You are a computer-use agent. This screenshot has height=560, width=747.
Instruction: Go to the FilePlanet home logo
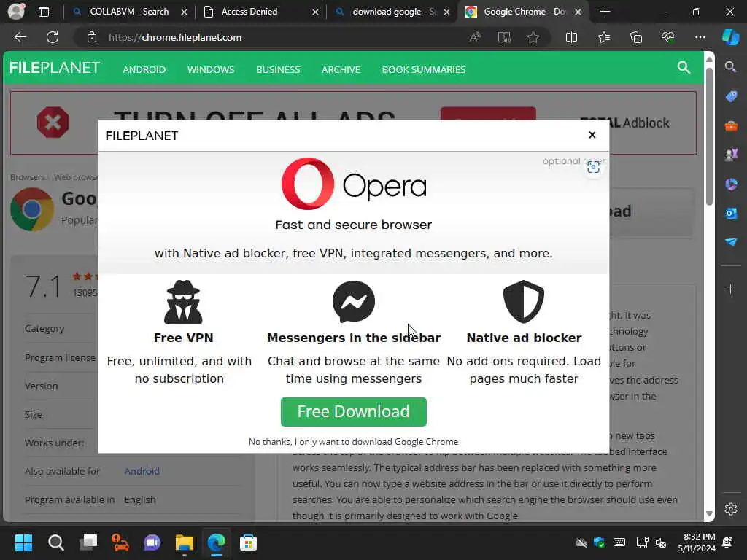coord(55,68)
